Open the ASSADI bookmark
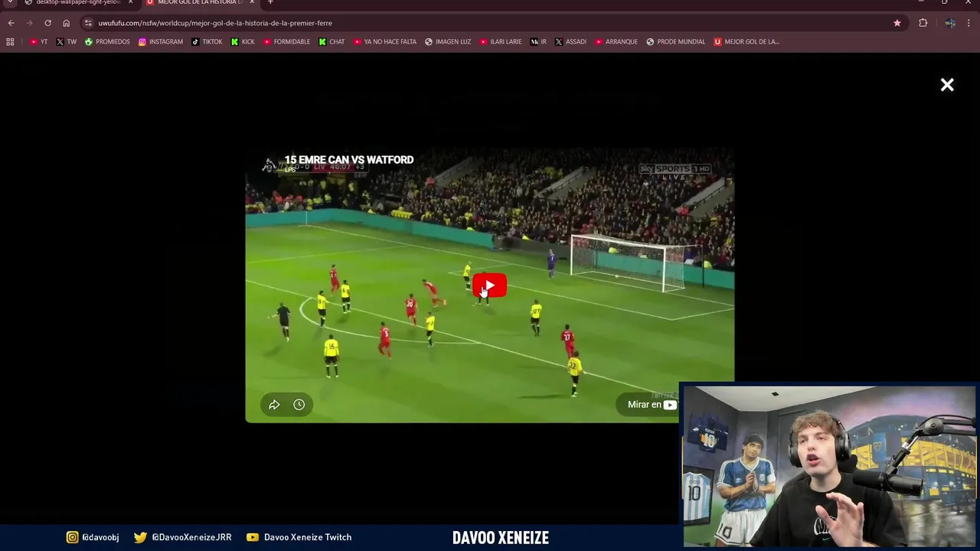Image resolution: width=980 pixels, height=551 pixels. pos(570,42)
